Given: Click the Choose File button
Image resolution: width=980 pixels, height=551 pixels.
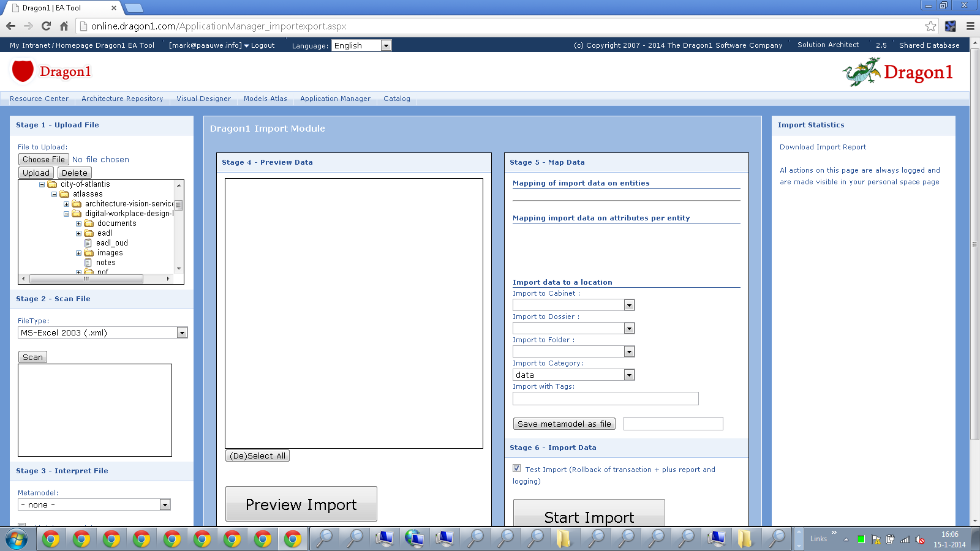Looking at the screenshot, I should [x=43, y=159].
